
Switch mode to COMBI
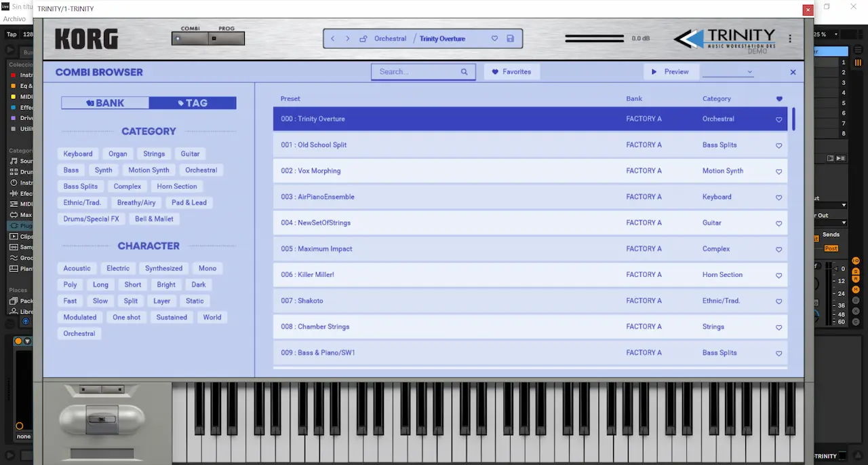tap(190, 39)
